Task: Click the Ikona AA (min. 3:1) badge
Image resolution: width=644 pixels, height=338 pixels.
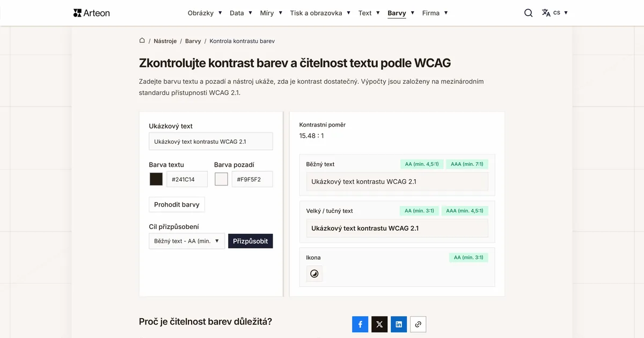Action: (469, 258)
